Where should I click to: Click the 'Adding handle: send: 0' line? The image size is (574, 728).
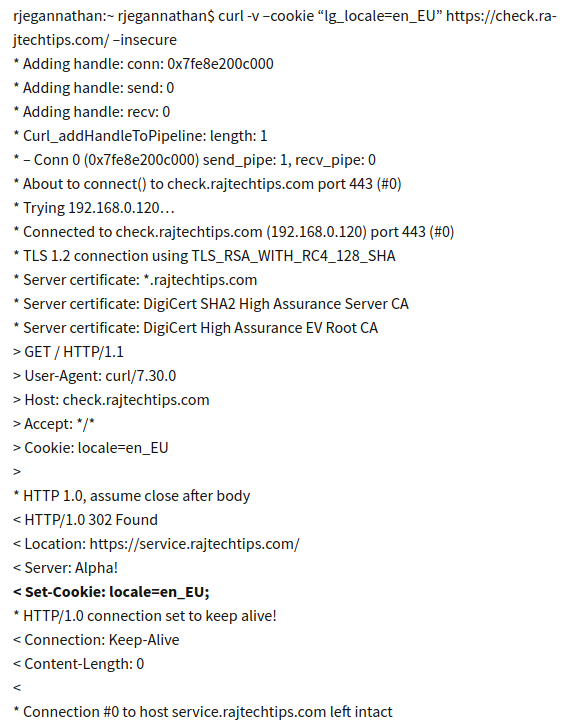(94, 88)
